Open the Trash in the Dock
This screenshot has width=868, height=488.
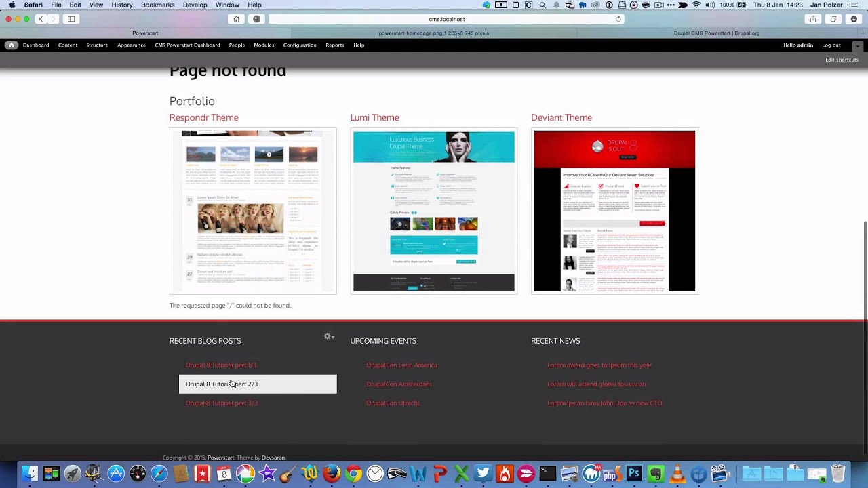coord(838,473)
